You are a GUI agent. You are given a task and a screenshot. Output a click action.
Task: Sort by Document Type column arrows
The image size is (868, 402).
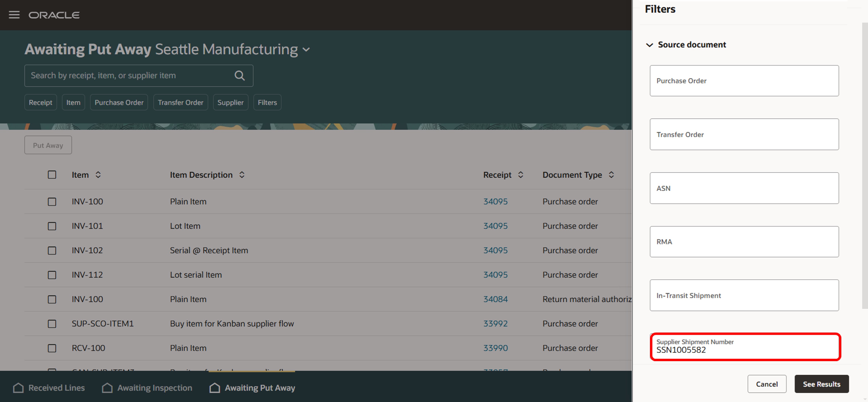[611, 175]
